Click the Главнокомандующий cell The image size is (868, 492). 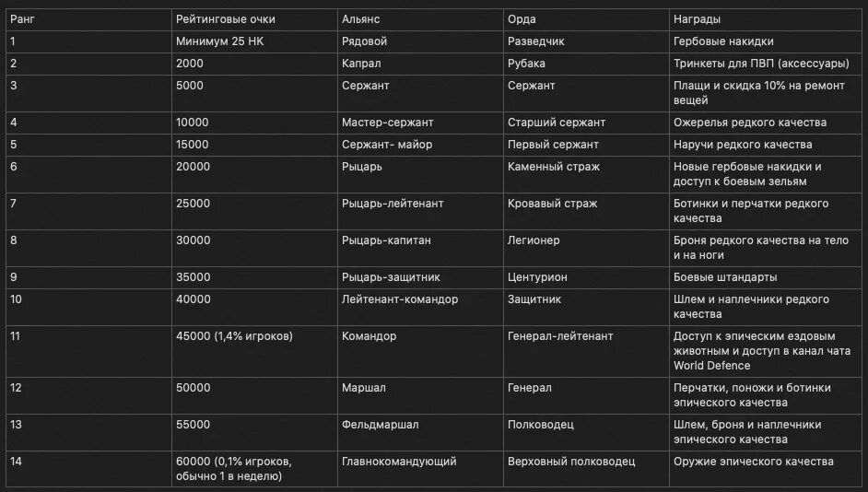(420, 469)
